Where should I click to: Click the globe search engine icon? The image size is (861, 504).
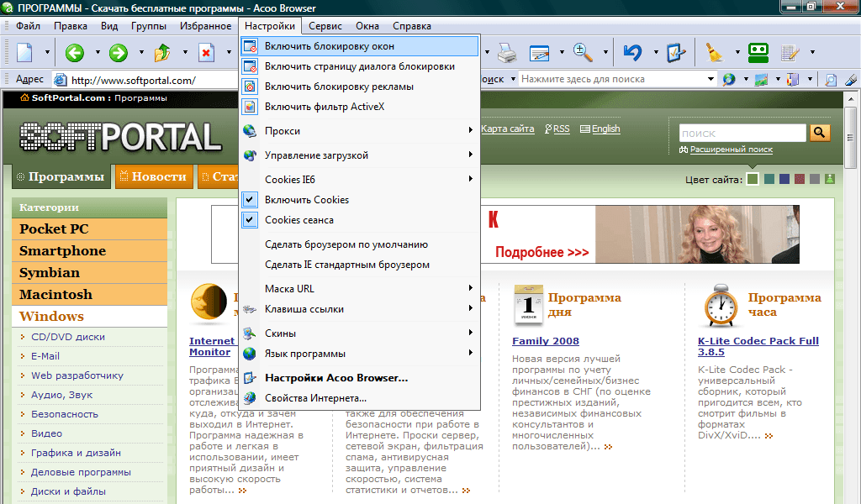point(729,80)
